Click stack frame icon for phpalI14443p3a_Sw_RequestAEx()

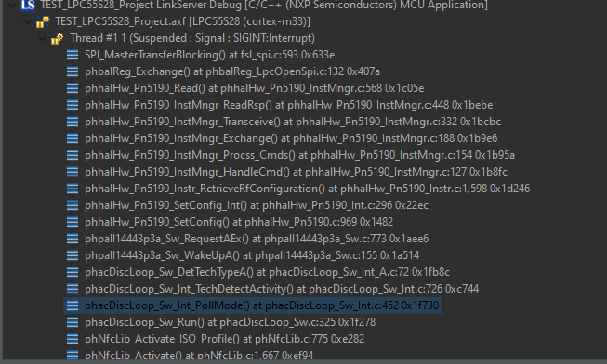tap(73, 239)
